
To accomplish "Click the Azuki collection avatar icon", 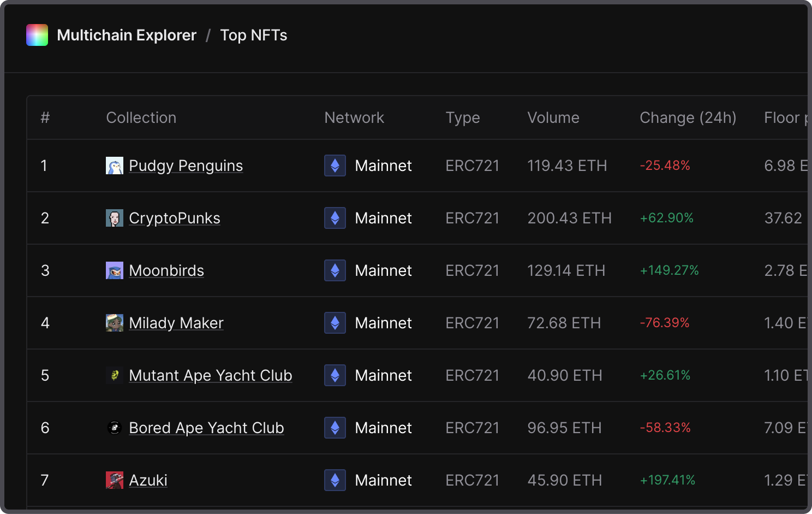I will coord(115,480).
